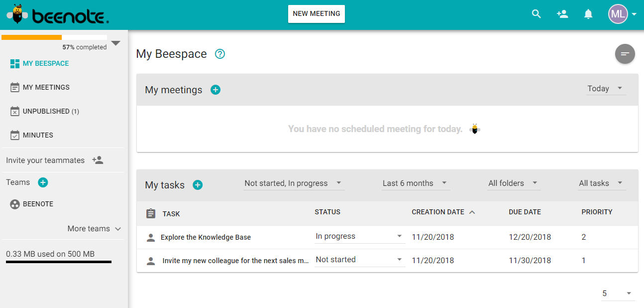Change the In progress status dropdown

[x=359, y=237]
